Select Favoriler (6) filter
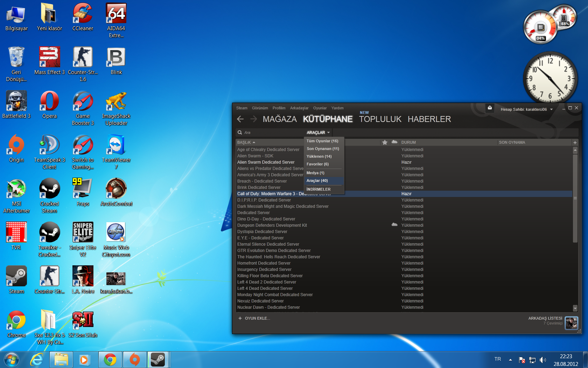Viewport: 588px width, 368px height. [317, 164]
